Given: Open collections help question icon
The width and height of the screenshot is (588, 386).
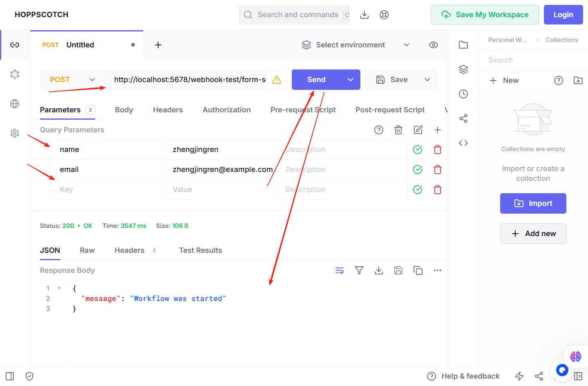Looking at the screenshot, I should [x=559, y=80].
